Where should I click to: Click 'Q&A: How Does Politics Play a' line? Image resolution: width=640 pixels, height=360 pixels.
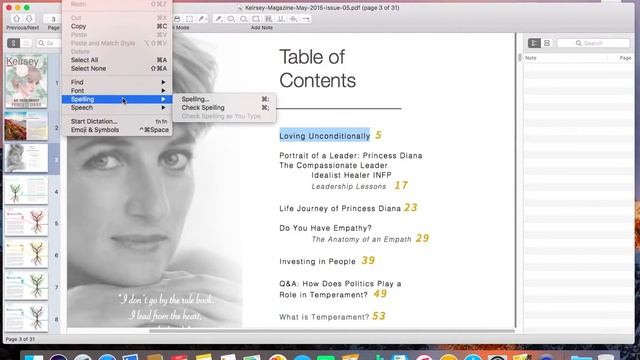tap(340, 284)
